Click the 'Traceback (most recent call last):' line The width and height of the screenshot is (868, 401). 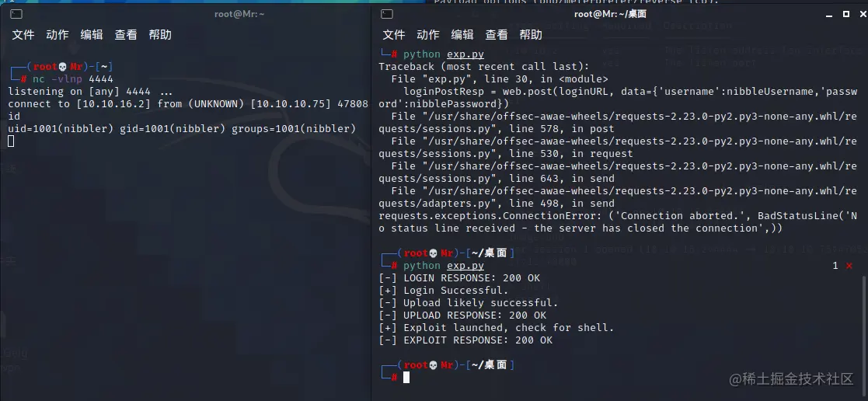point(484,67)
